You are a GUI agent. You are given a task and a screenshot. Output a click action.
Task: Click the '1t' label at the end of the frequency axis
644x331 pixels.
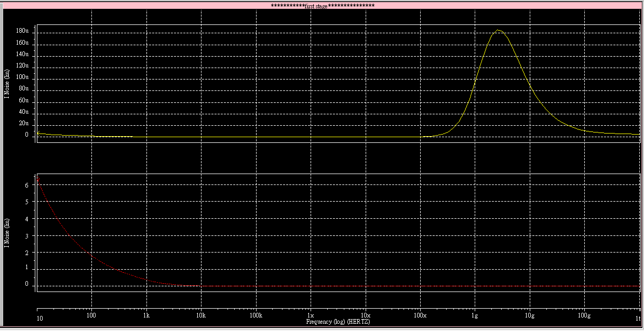[x=639, y=315]
